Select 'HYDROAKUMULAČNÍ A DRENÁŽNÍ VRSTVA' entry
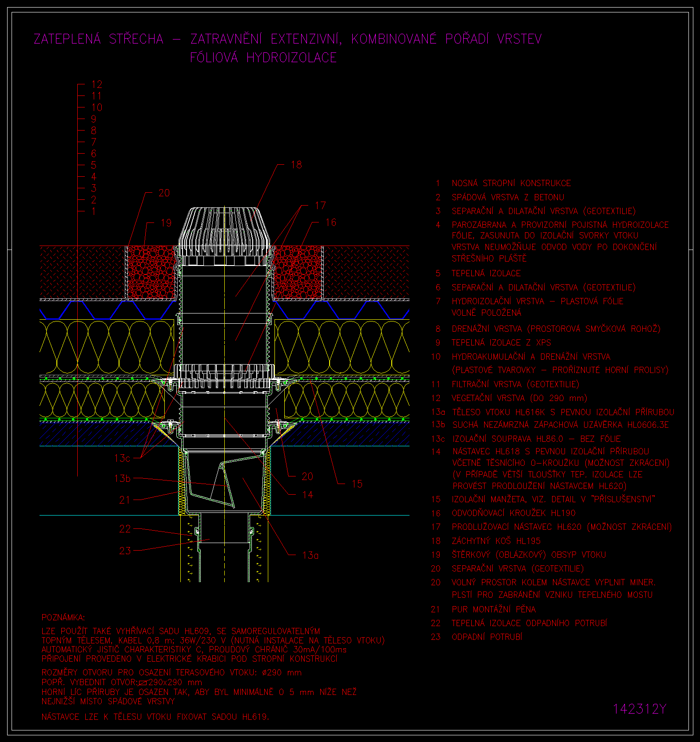The height and width of the screenshot is (742, 700). [x=531, y=357]
